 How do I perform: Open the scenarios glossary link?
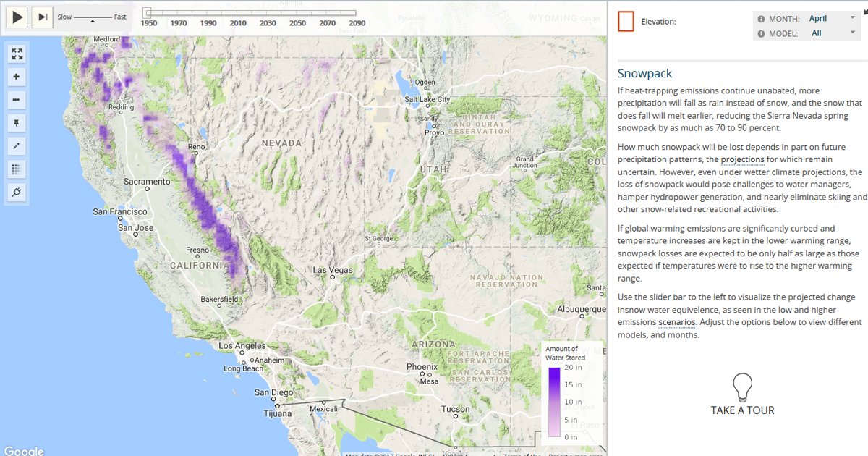[x=677, y=322]
